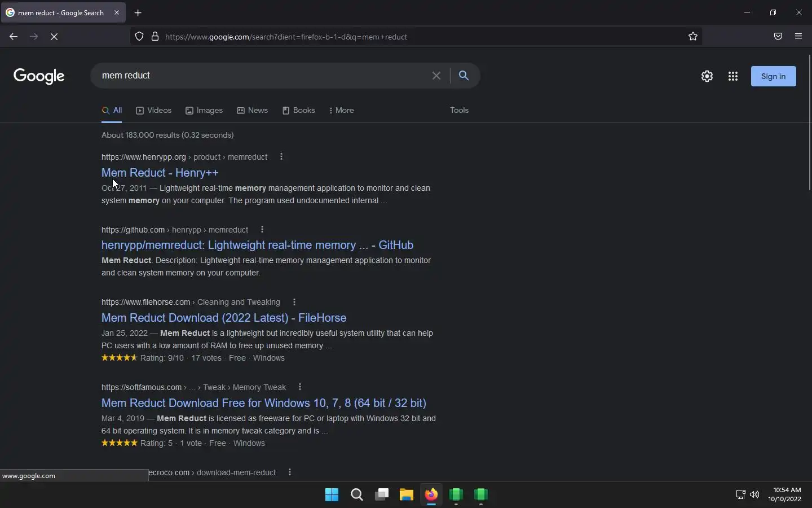Click the Sign in button

coord(774,76)
